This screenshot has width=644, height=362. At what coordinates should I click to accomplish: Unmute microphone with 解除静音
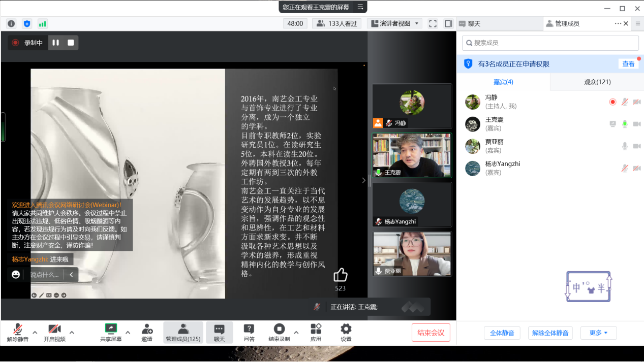18,333
